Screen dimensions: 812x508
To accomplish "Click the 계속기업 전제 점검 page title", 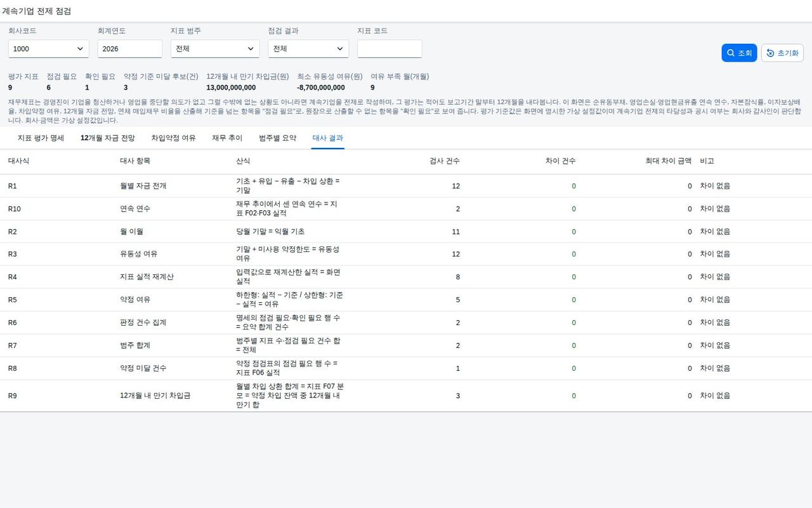I will [37, 11].
